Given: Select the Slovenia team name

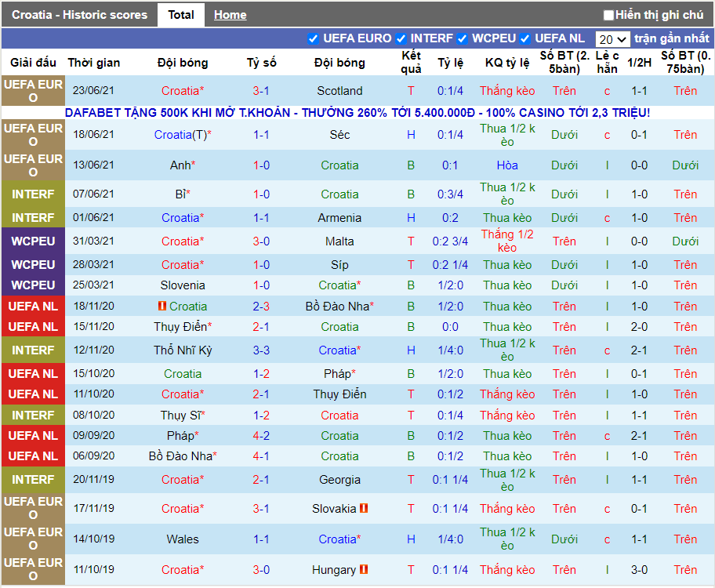Looking at the screenshot, I should pos(183,285).
